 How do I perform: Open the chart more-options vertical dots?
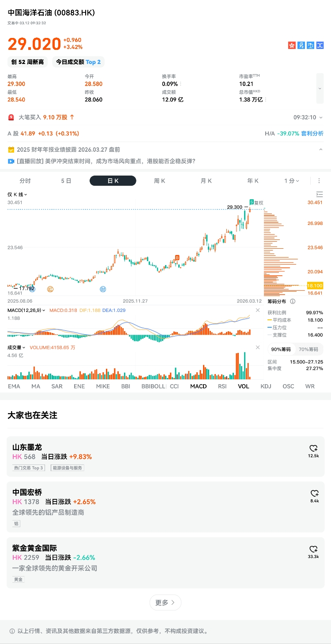point(319,181)
